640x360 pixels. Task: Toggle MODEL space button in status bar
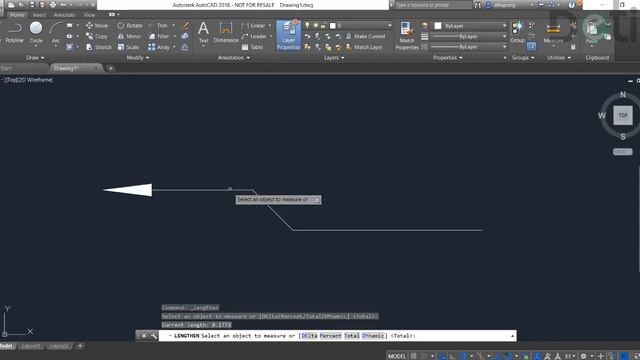[x=397, y=356]
